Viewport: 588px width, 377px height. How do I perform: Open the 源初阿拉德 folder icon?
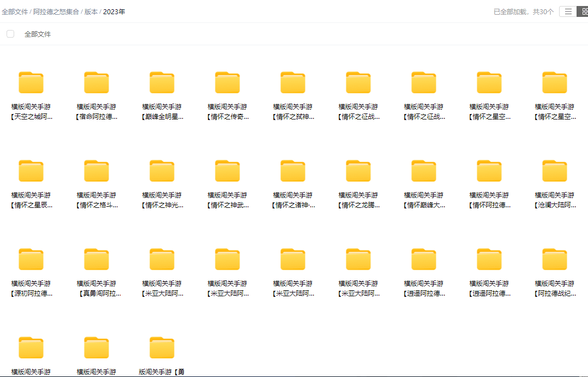(x=31, y=260)
